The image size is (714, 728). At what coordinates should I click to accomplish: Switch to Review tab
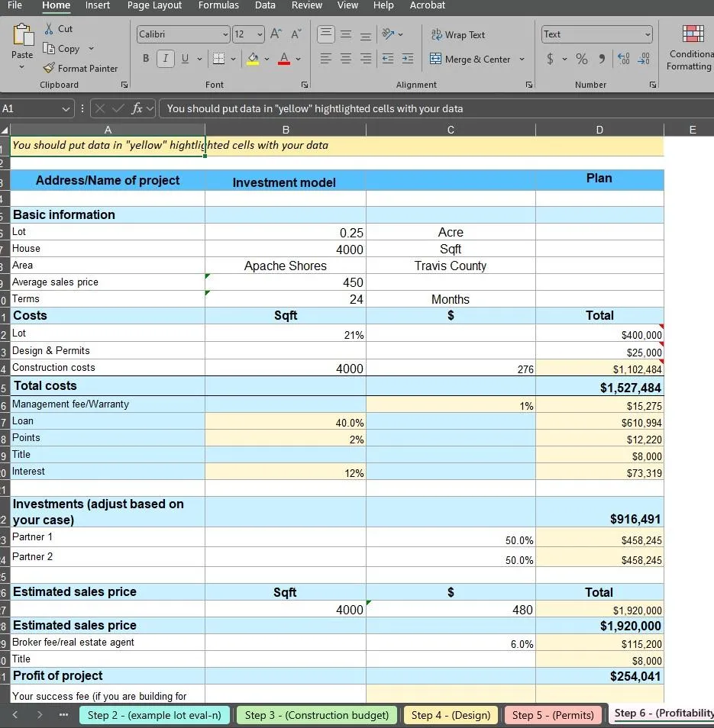point(306,5)
